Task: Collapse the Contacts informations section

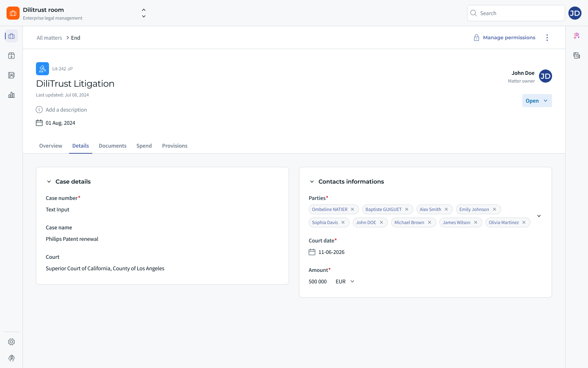Action: pyautogui.click(x=312, y=182)
